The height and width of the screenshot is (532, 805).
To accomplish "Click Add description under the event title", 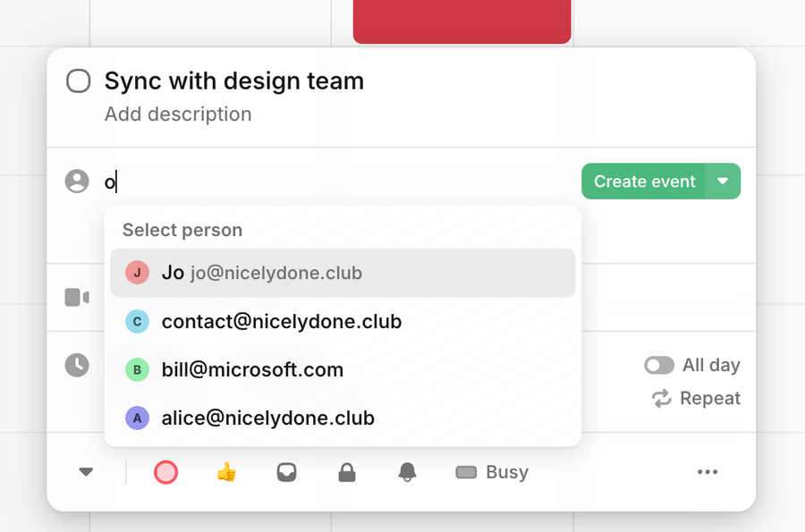I will tap(178, 114).
